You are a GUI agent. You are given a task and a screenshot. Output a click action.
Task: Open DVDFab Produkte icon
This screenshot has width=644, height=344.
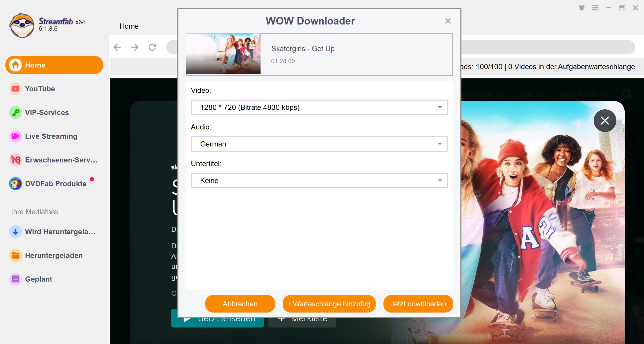tap(15, 184)
